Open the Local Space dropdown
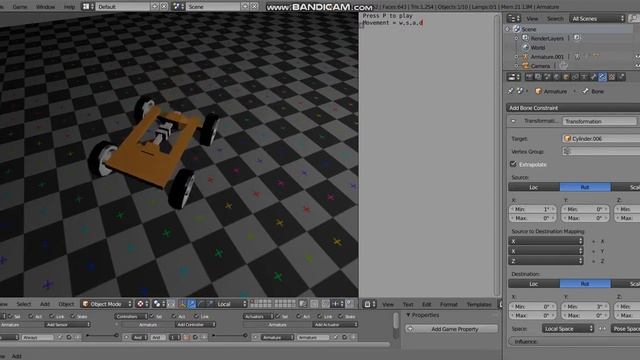Viewport: 640px width, 360px height. [568, 329]
